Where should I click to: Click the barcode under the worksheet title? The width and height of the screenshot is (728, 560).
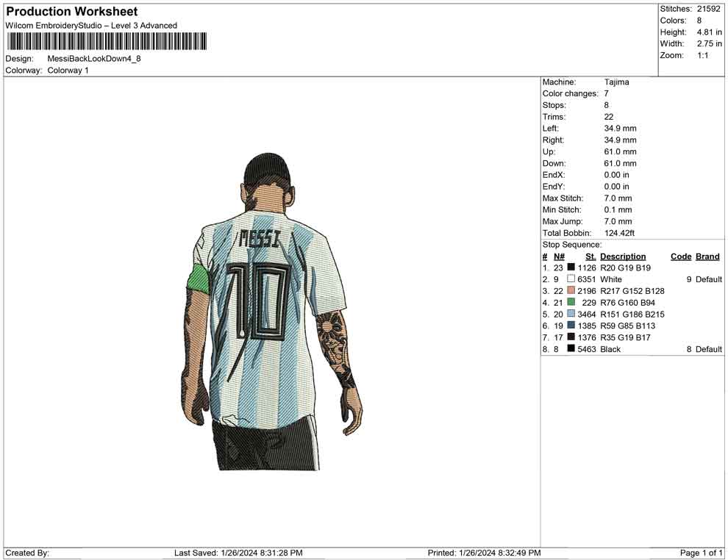[x=107, y=41]
